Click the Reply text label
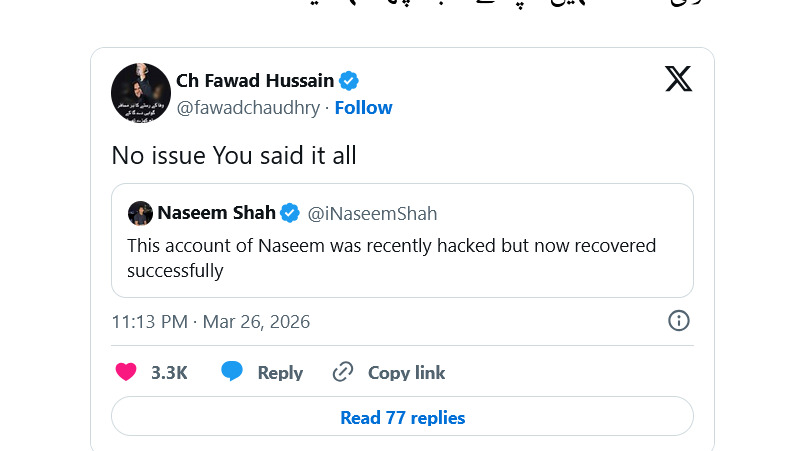Screen dimensions: 790x451 pyautogui.click(x=280, y=372)
